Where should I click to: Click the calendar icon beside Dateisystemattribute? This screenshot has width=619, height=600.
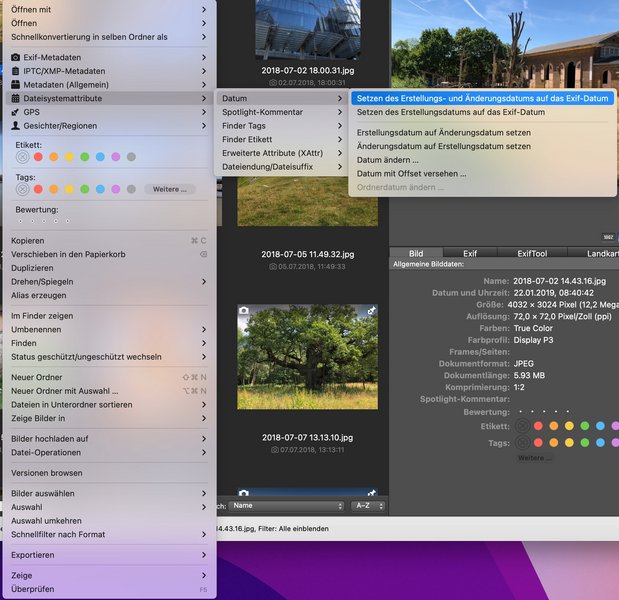(x=15, y=99)
